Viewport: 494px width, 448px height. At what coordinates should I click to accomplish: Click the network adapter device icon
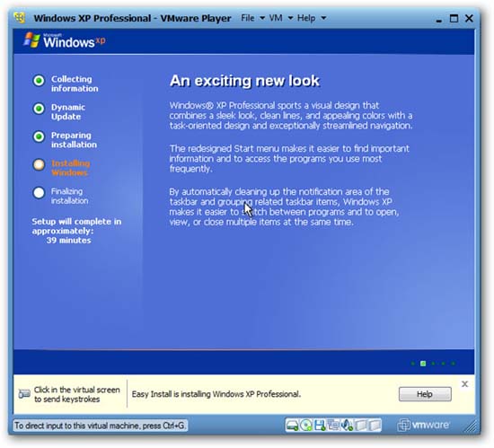(333, 426)
